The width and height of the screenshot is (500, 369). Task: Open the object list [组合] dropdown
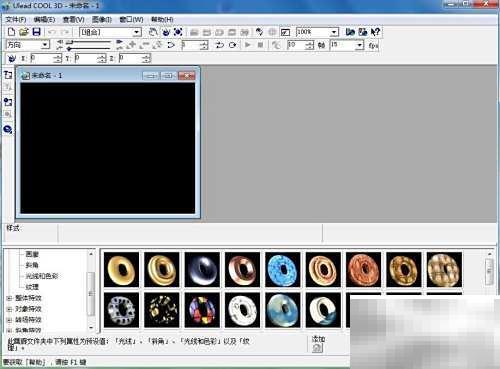pyautogui.click(x=137, y=32)
